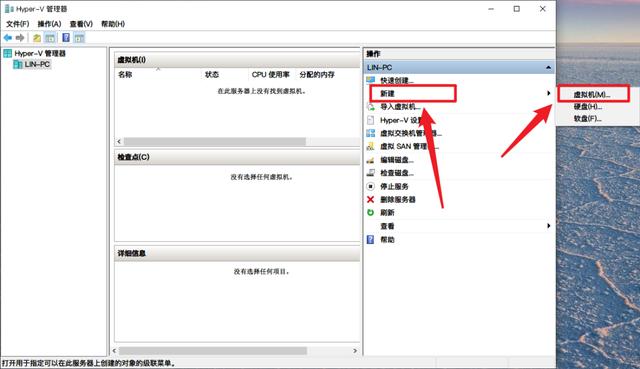
Task: Sort by the CPU 使用率 column header
Action: [x=271, y=75]
